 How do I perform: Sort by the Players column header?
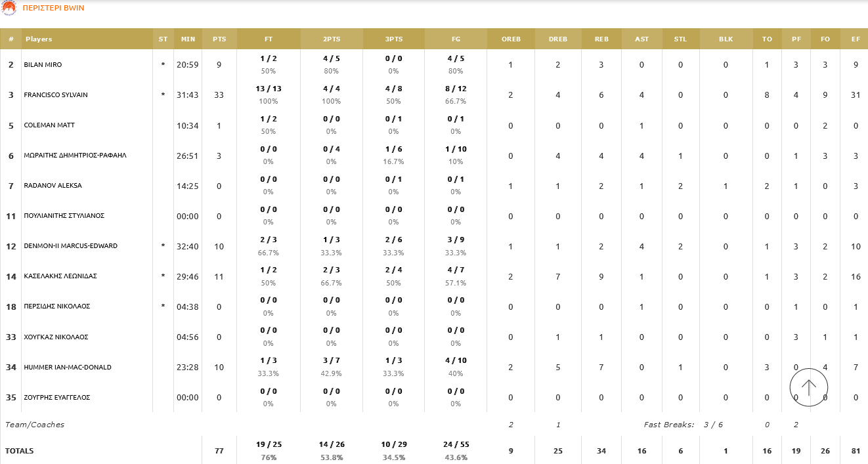point(39,39)
